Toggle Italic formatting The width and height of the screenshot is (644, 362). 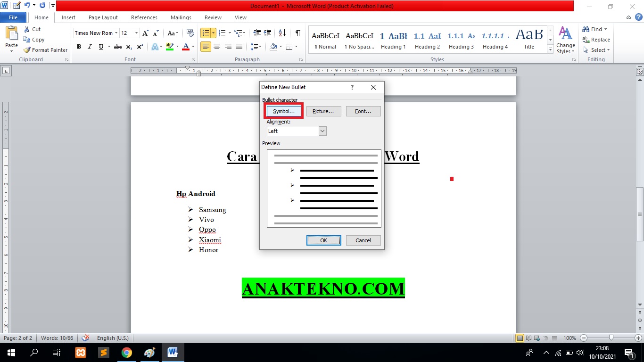click(x=90, y=47)
